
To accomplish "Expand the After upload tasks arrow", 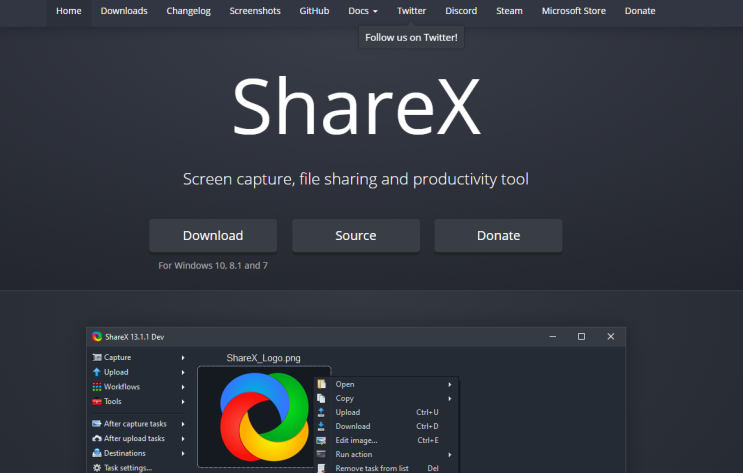I will click(x=183, y=439).
